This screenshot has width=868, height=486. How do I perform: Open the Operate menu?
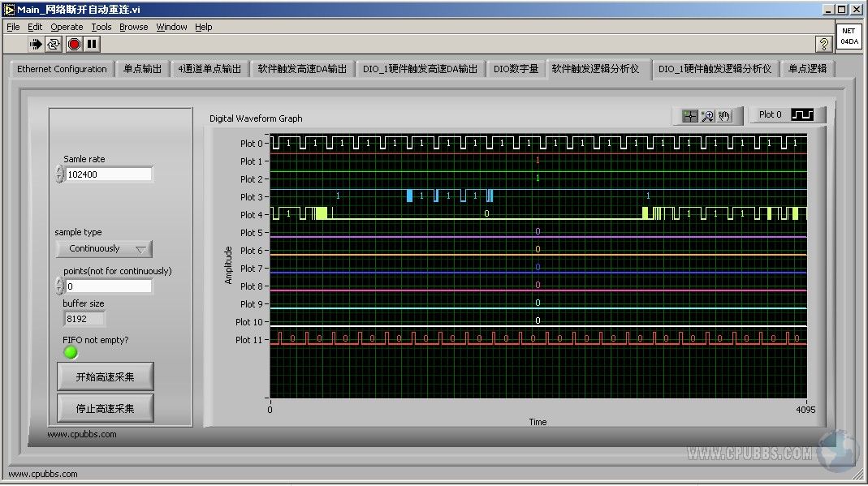[x=67, y=27]
